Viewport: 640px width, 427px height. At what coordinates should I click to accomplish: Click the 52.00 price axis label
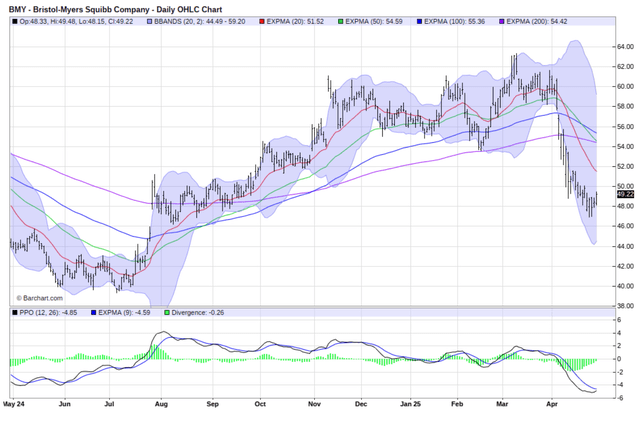[x=625, y=167]
